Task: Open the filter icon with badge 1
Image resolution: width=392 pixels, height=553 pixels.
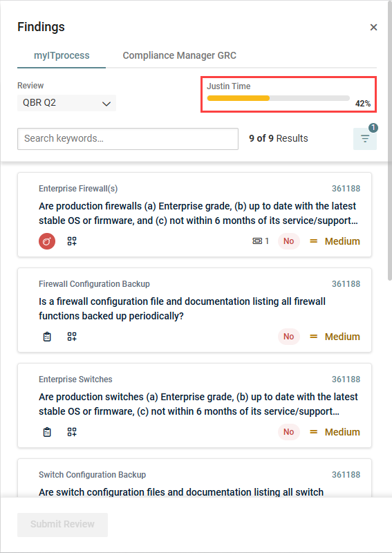Action: pyautogui.click(x=365, y=139)
